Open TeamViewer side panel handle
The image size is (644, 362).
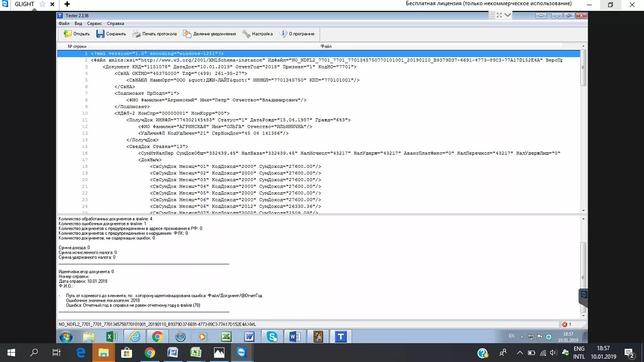pyautogui.click(x=583, y=297)
